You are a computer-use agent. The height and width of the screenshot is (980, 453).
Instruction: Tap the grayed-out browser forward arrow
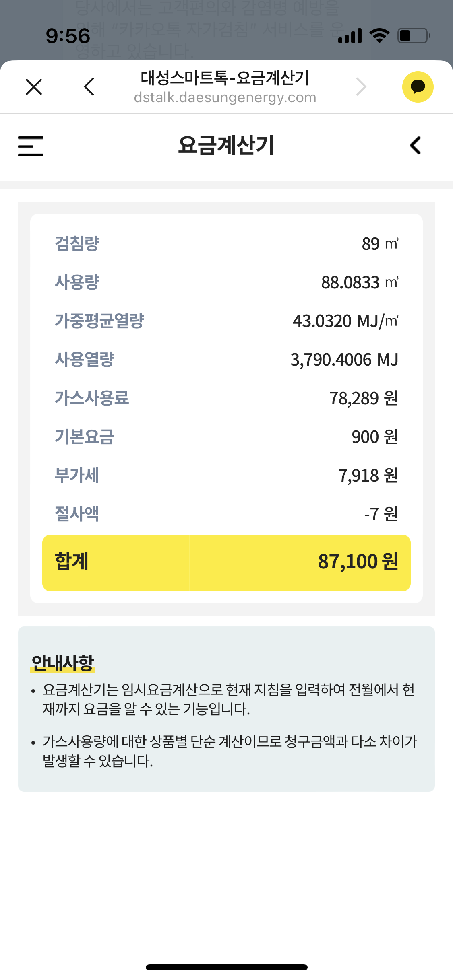[361, 87]
